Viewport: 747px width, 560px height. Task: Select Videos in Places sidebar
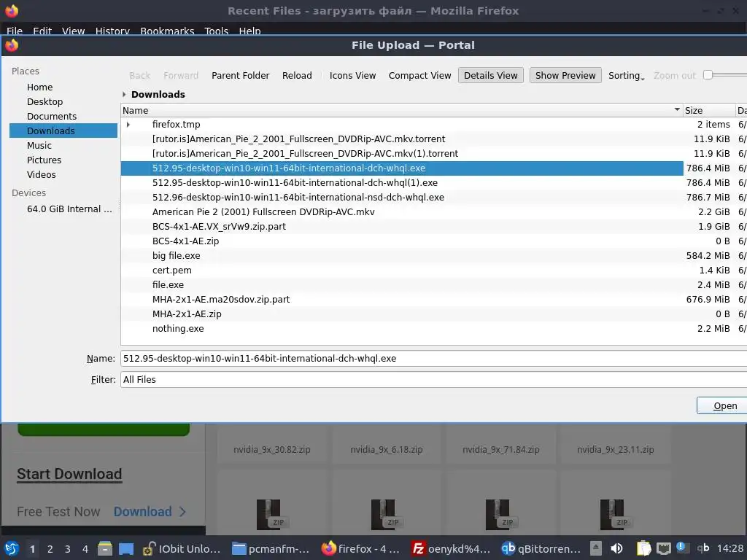point(63,175)
